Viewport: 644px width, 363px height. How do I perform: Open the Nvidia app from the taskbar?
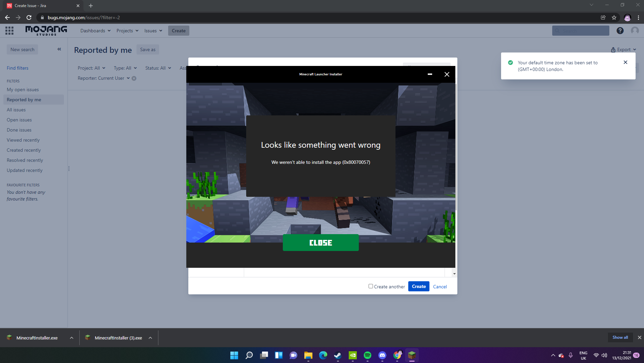pyautogui.click(x=353, y=355)
